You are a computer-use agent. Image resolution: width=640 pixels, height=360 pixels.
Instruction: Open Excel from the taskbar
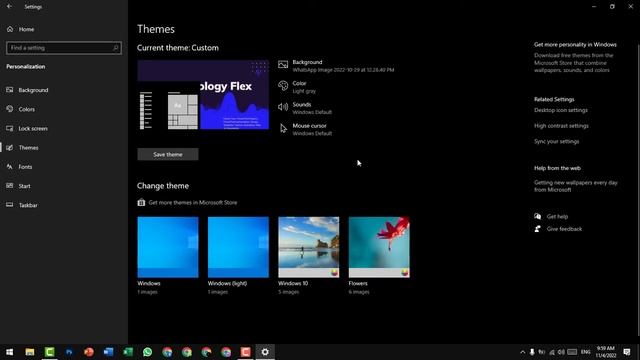[128, 352]
